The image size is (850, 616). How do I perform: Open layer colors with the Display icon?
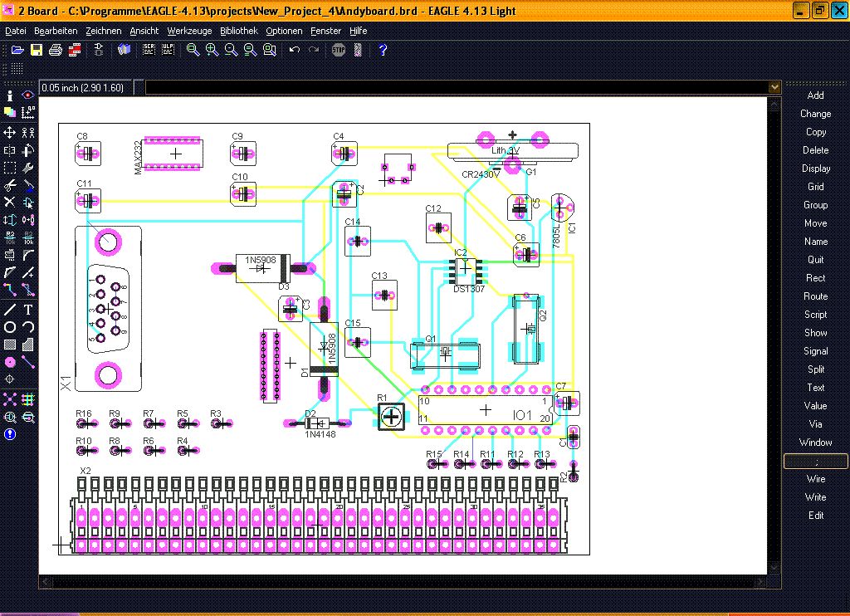tap(10, 112)
